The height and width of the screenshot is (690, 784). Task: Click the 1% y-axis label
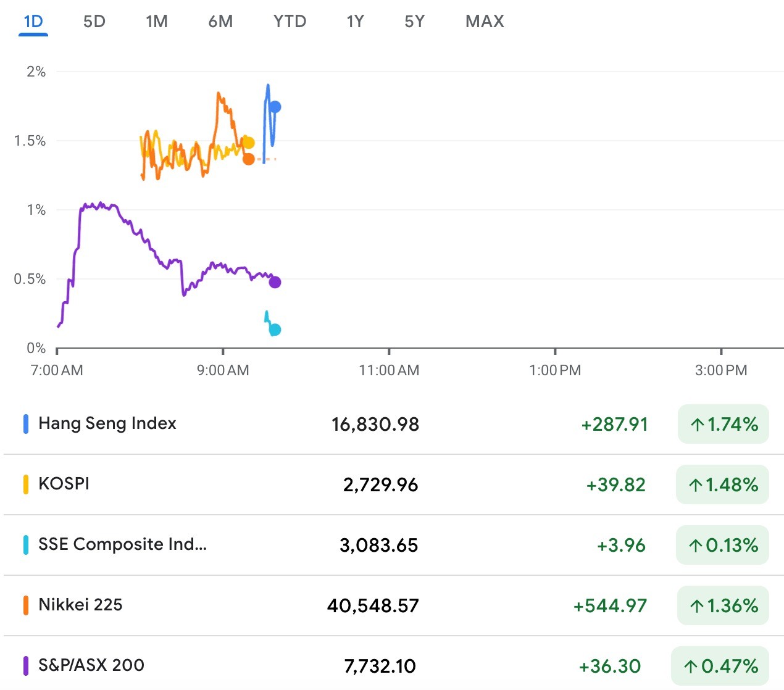point(36,210)
